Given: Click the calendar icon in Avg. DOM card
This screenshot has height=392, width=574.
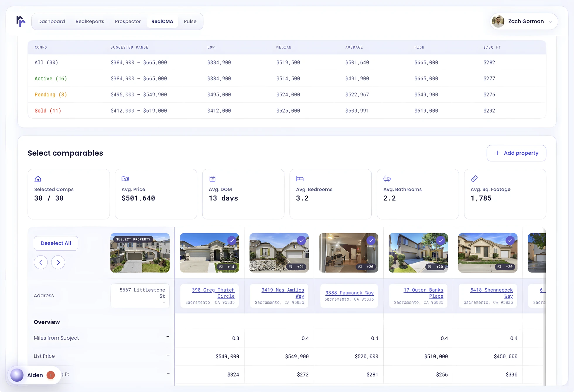Looking at the screenshot, I should coord(212,178).
